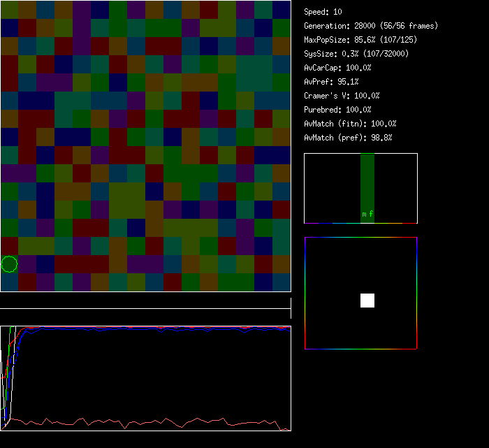Click the white square in the rainbow-bordered box
Viewport: 489px width, 448px height.
pyautogui.click(x=367, y=301)
